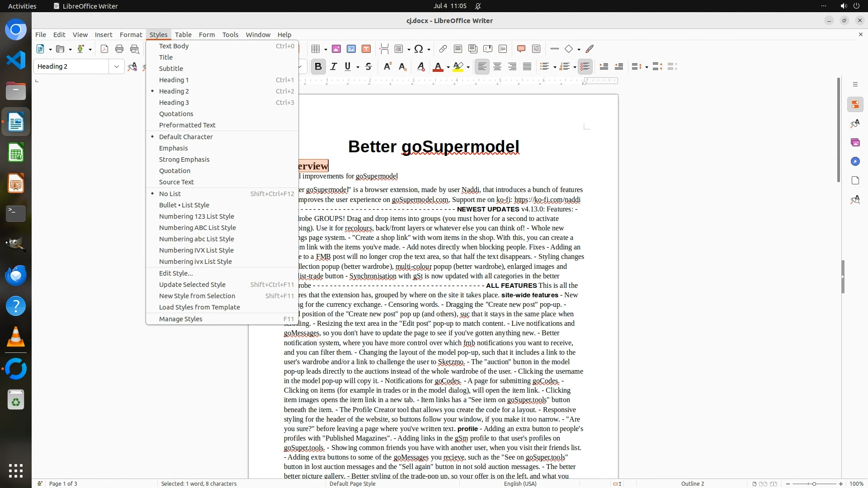This screenshot has height=488, width=868.
Task: Open the line spacing dropdown arrow
Action: pyautogui.click(x=646, y=67)
